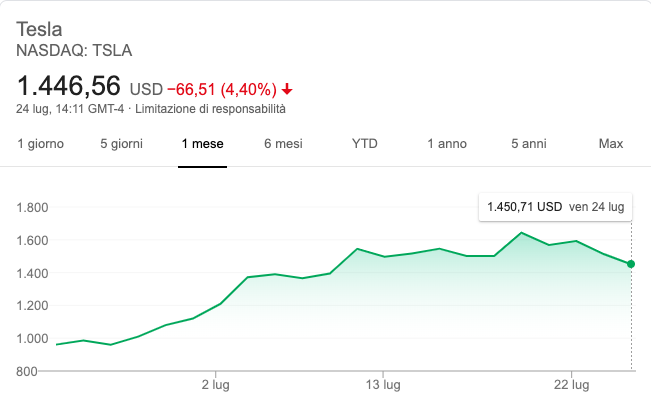
Task: Choose the "1 anno" time range
Action: 447,144
